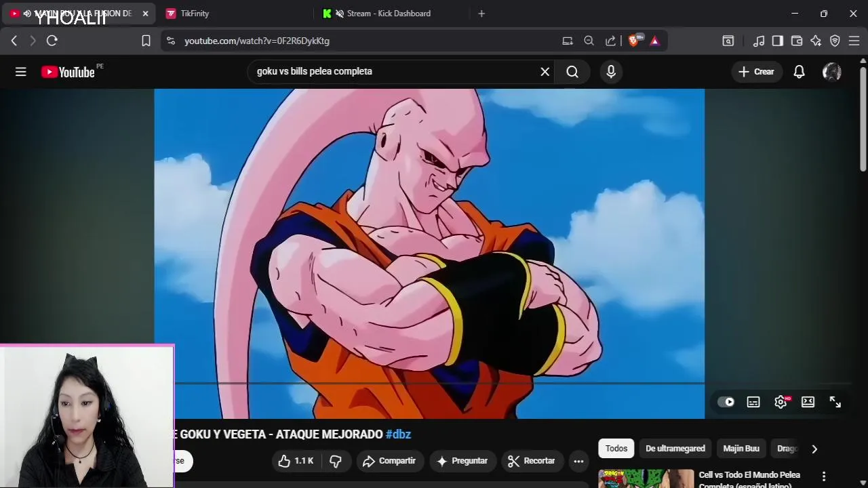Go to YouTube home via logo
Viewport: 868px width, 488px height.
[x=68, y=72]
